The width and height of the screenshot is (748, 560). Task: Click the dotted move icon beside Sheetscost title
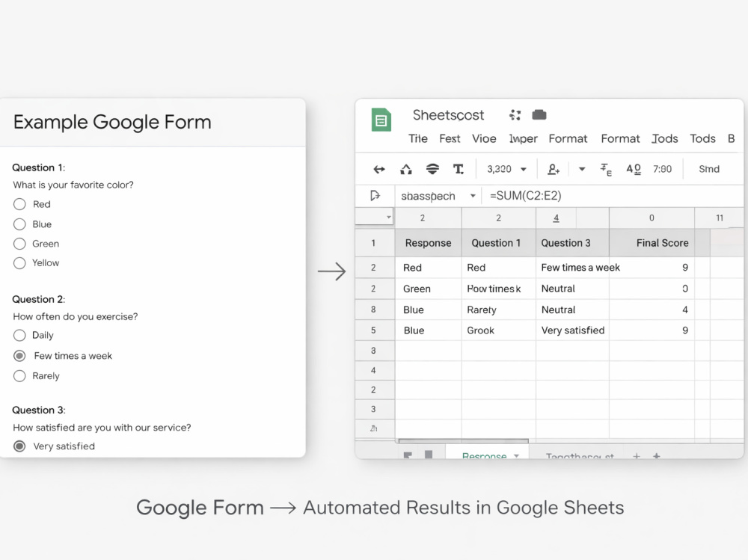515,115
